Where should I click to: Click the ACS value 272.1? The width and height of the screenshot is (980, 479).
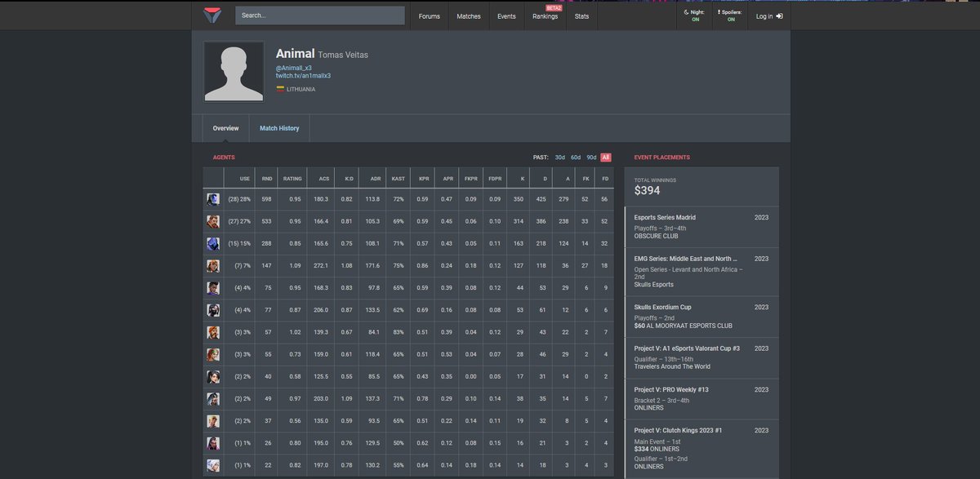(x=321, y=265)
